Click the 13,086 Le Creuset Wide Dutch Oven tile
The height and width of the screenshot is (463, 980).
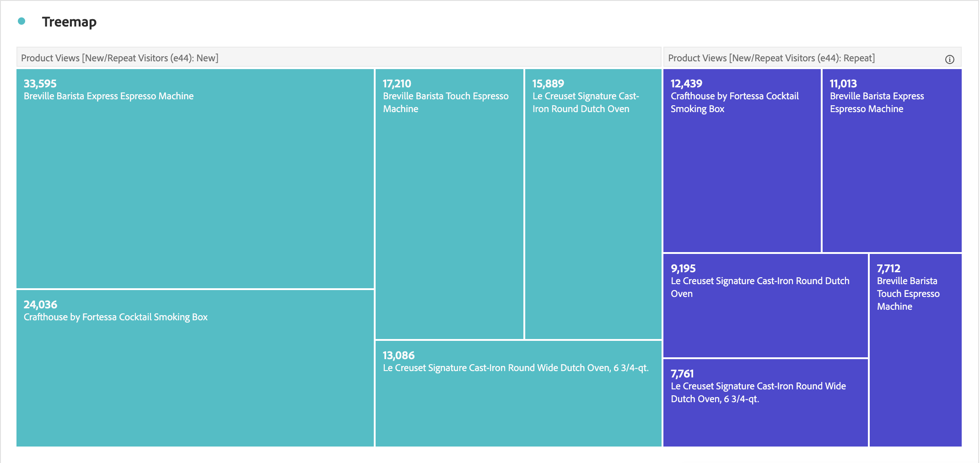point(517,393)
